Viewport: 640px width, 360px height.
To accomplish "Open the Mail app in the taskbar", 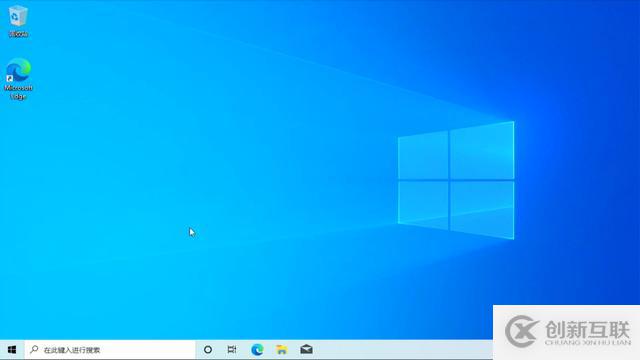I will tap(306, 350).
